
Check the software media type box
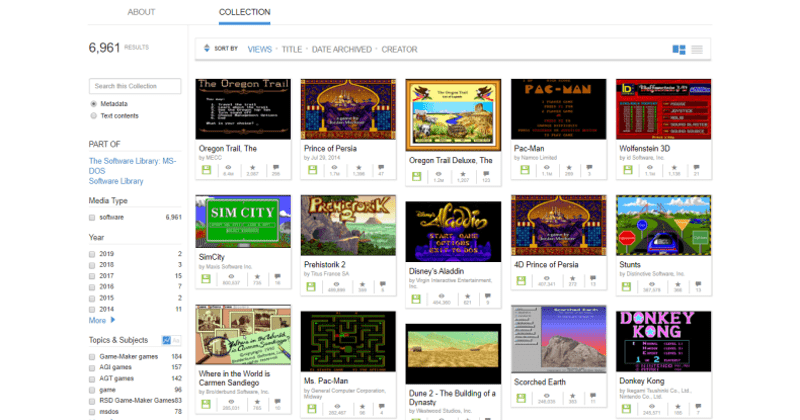(x=92, y=217)
